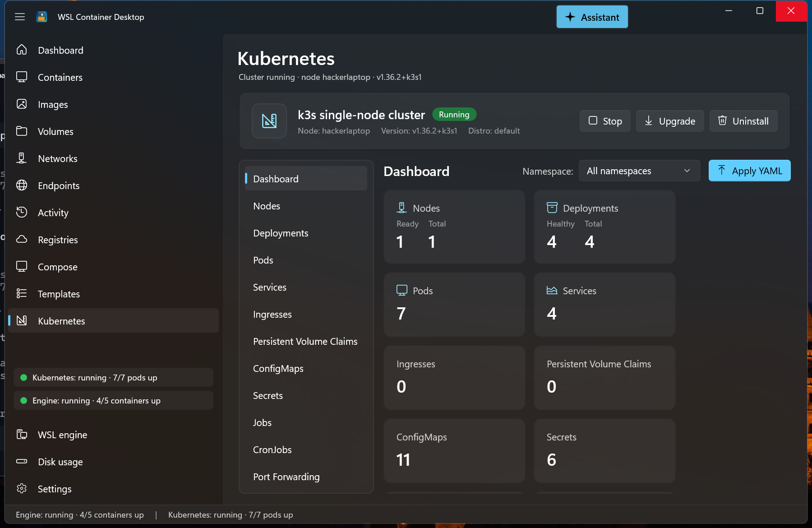Select Pods in the Kubernetes menu
Viewport: 812px width, 528px height.
[306, 260]
